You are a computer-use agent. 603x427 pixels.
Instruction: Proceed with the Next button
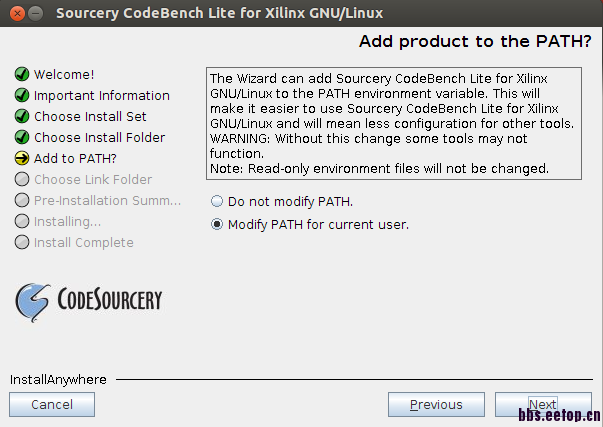click(x=542, y=405)
